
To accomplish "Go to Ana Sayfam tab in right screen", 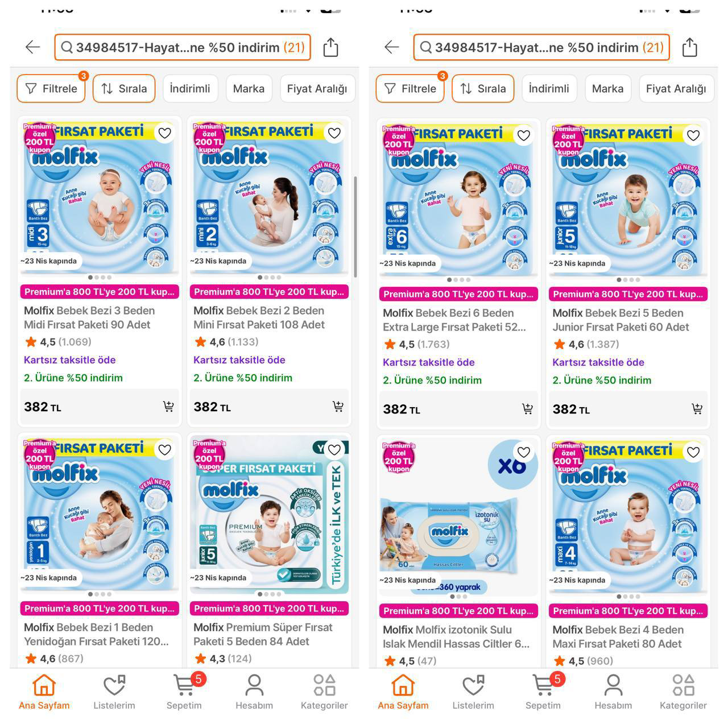I will click(403, 692).
